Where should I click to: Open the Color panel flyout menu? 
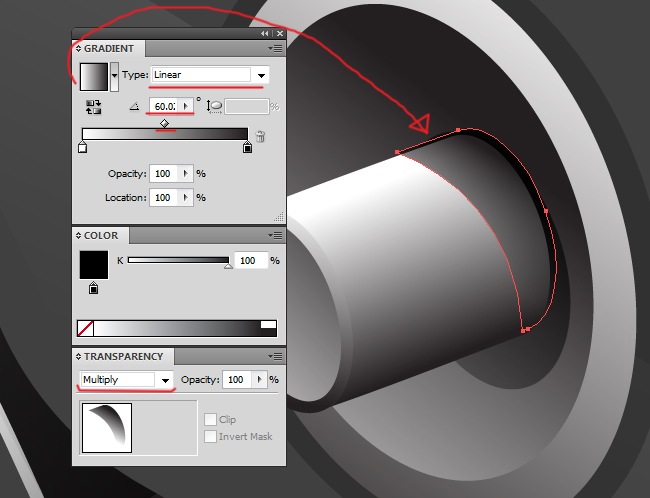click(275, 236)
